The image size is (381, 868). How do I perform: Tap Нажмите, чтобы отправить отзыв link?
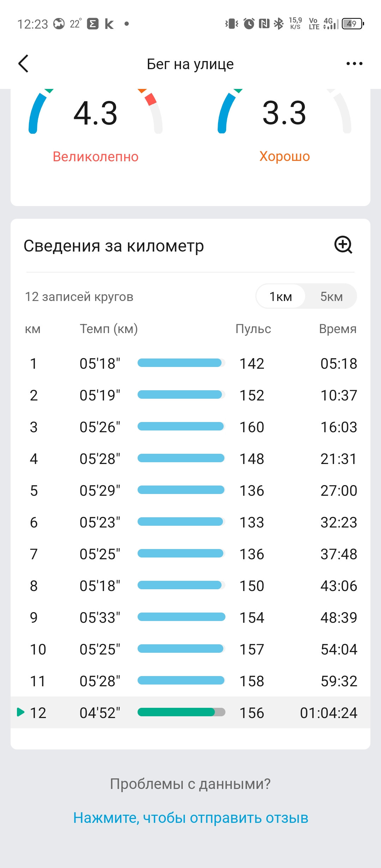191,818
